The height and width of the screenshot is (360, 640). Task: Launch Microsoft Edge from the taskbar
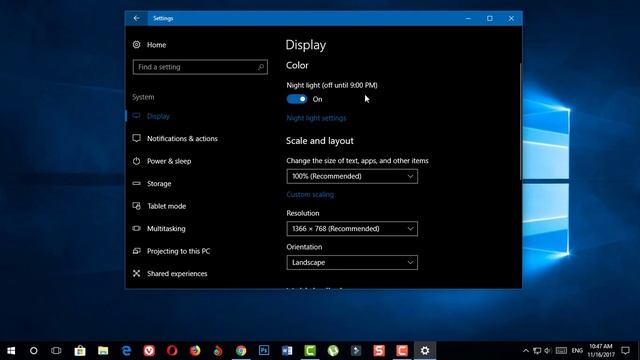point(126,351)
